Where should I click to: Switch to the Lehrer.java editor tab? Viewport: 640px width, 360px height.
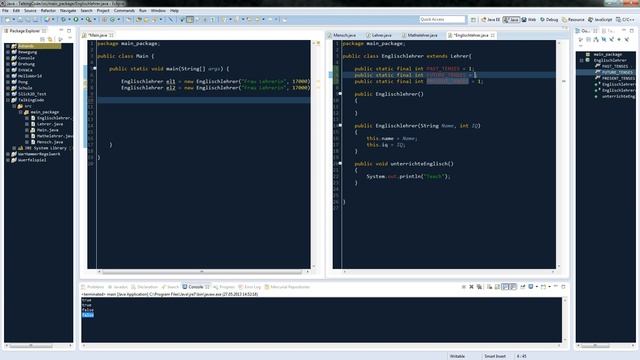click(379, 36)
